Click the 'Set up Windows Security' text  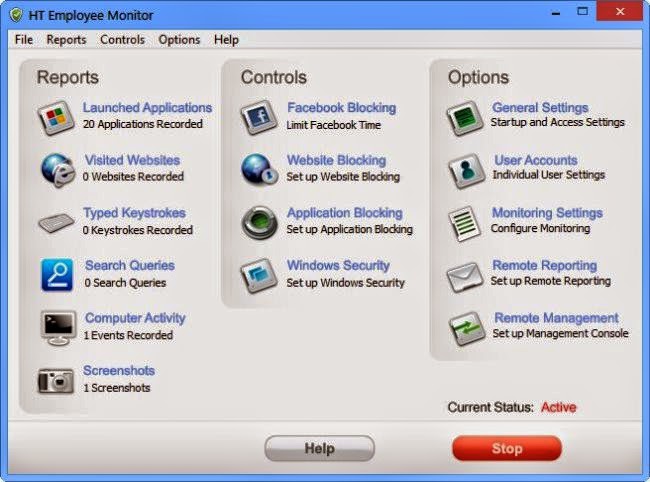pyautogui.click(x=345, y=283)
